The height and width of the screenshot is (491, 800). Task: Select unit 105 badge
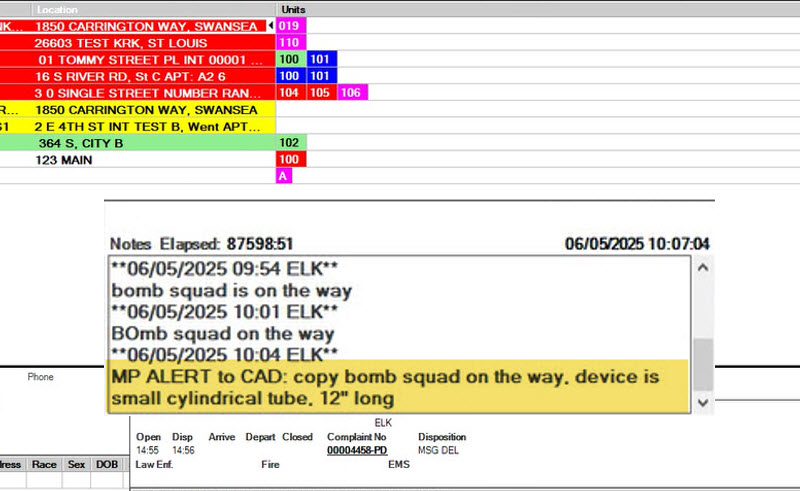coord(321,92)
